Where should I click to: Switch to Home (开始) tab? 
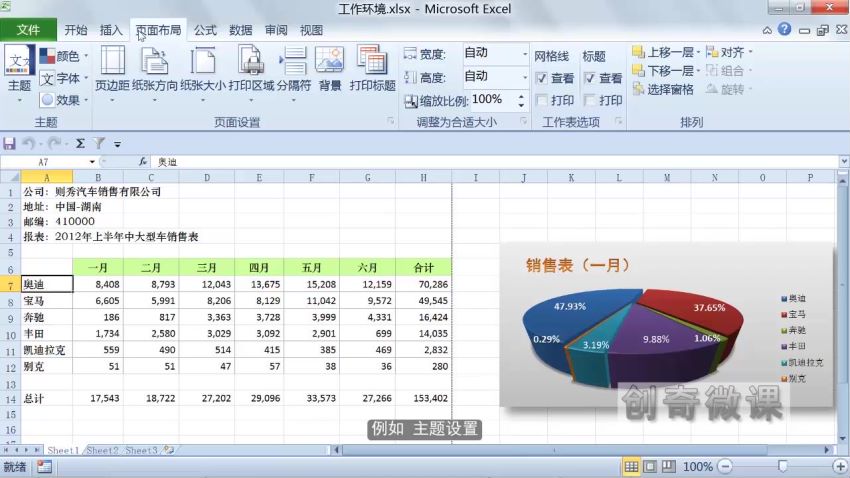76,30
